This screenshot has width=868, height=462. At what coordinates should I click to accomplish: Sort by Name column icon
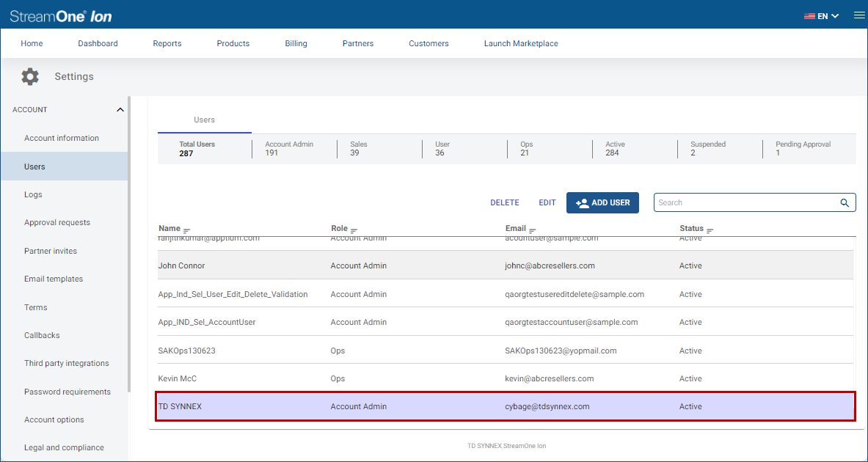(x=186, y=230)
